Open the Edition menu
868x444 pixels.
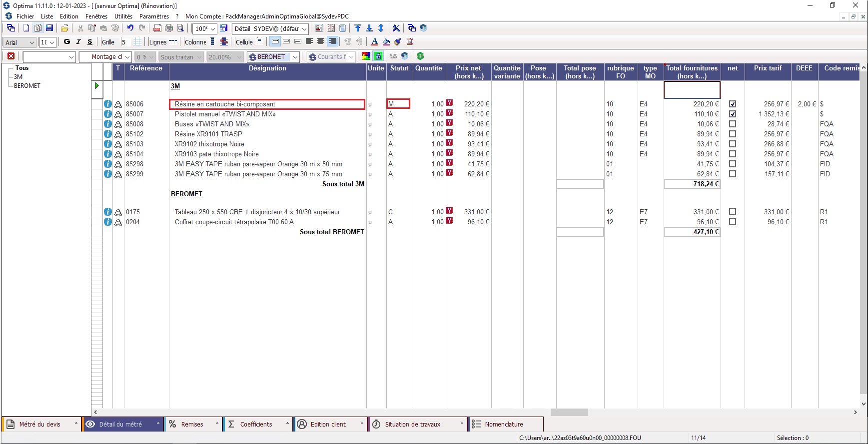69,16
